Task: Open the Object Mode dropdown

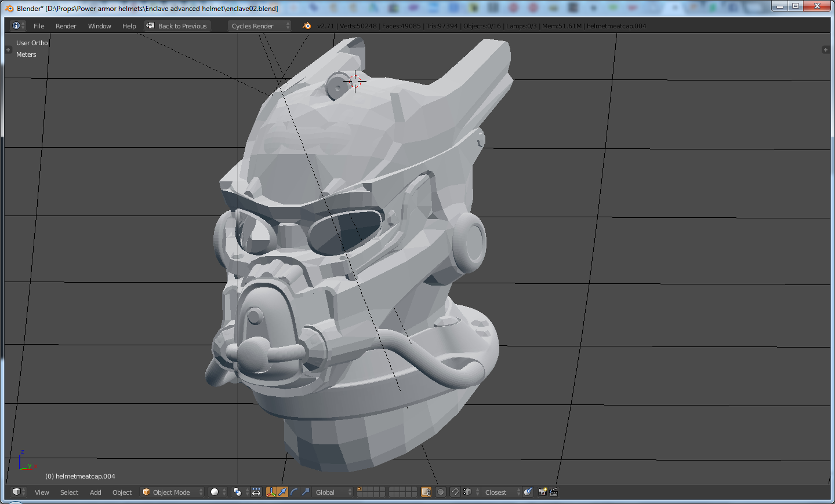Action: (x=172, y=492)
